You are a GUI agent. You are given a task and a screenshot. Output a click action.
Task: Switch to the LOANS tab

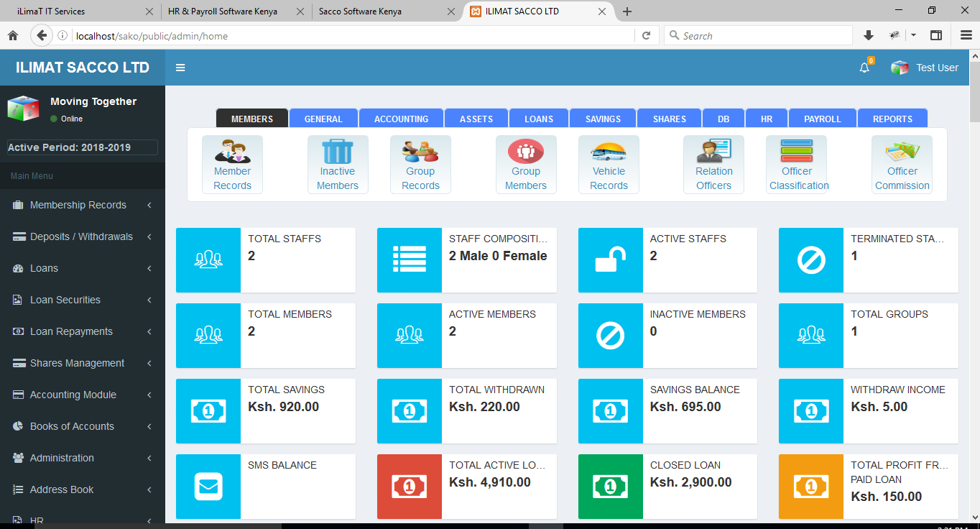539,119
